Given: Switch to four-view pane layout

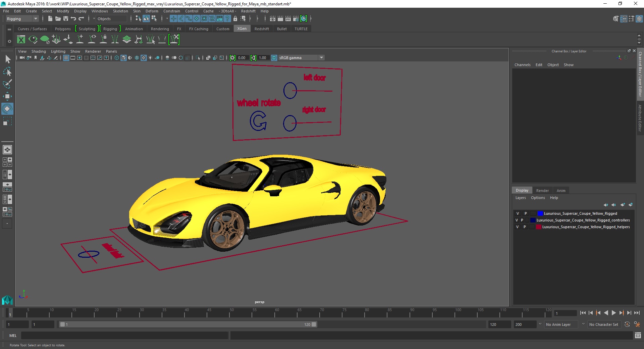Looking at the screenshot, I should pyautogui.click(x=7, y=162).
